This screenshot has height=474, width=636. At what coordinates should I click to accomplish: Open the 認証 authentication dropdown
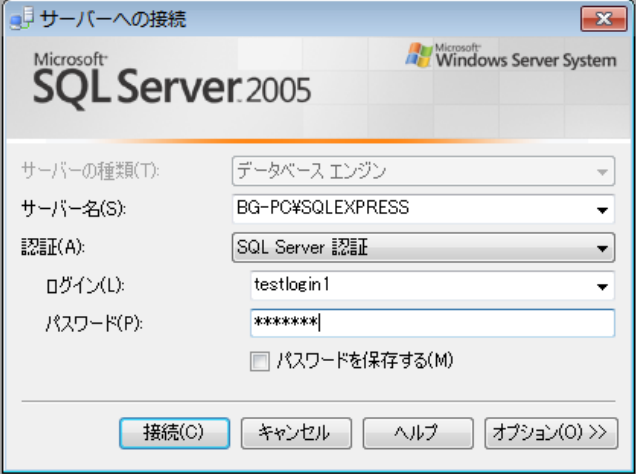pos(423,247)
